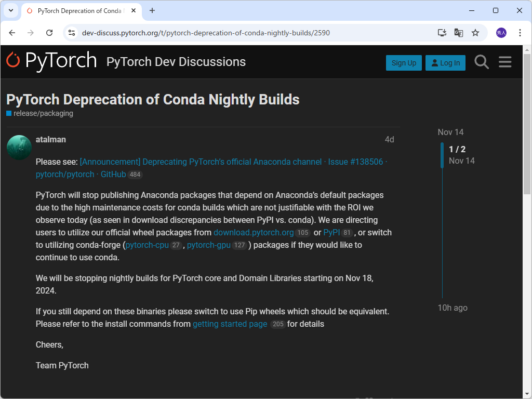Viewport: 532px width, 399px height.
Task: Click the install app icon in address bar
Action: click(x=442, y=33)
